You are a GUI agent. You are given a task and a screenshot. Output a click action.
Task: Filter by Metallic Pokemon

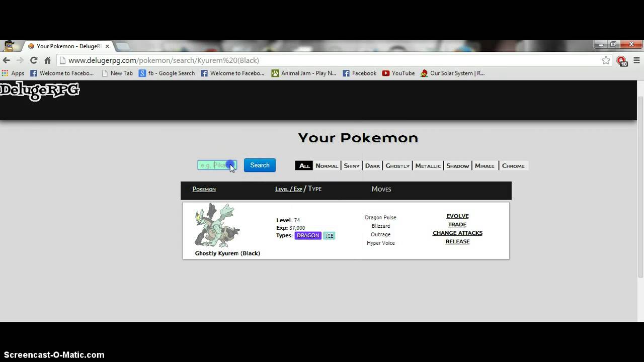(x=428, y=166)
